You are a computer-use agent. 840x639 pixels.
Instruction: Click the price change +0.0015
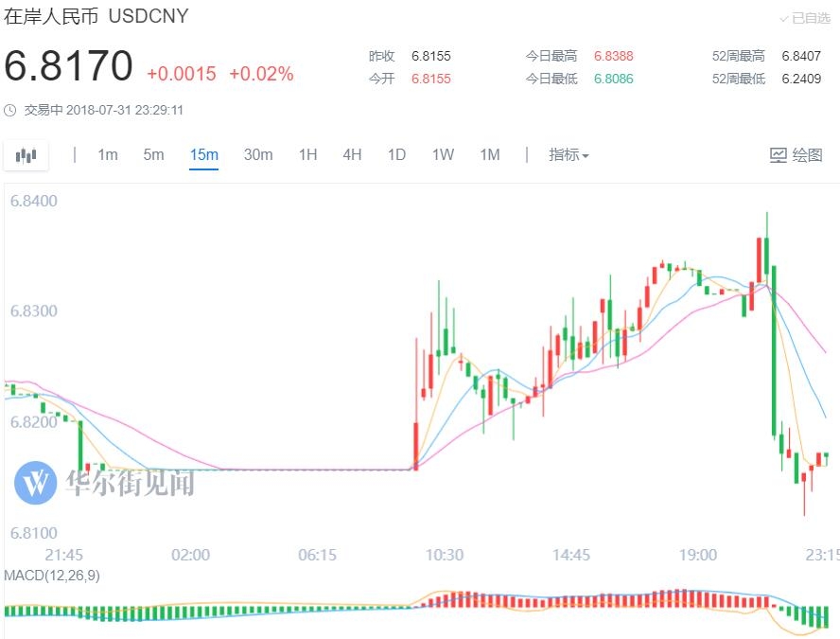tap(182, 74)
